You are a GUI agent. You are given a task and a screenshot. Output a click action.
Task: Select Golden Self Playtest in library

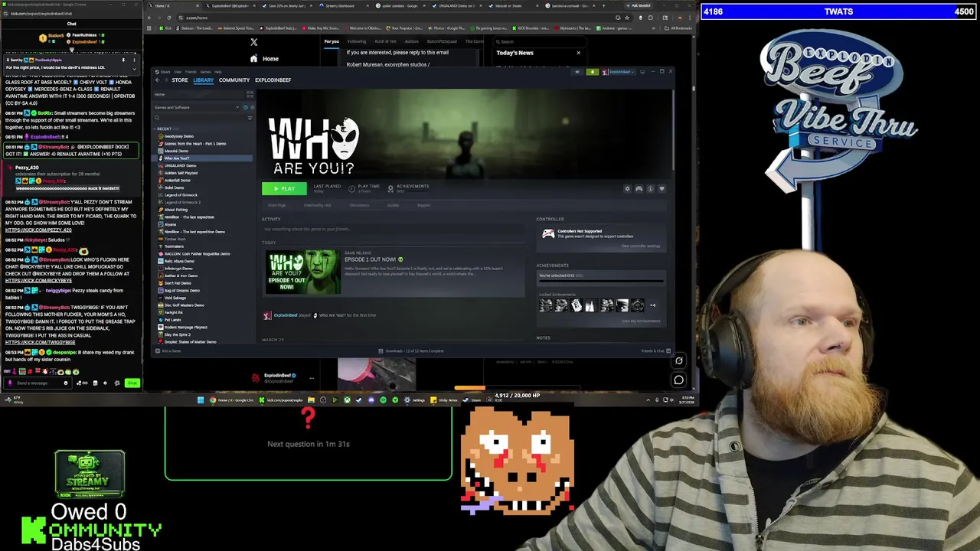coord(181,173)
